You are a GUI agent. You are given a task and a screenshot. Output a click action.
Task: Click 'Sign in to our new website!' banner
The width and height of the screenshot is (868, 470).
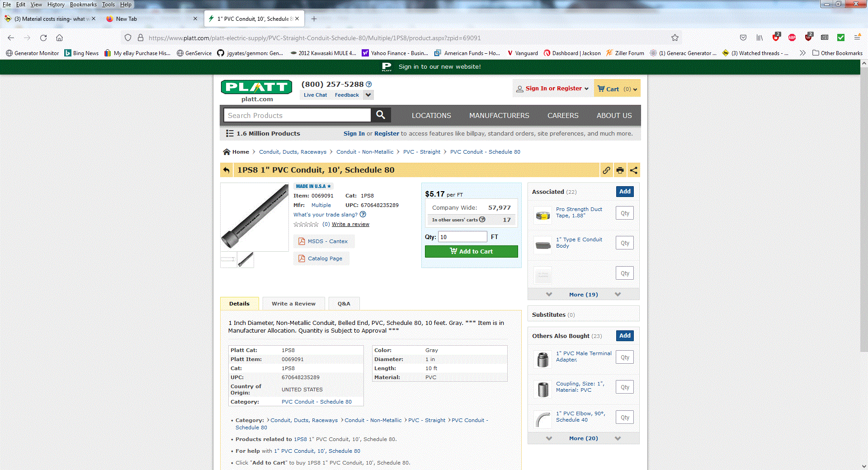pyautogui.click(x=439, y=66)
